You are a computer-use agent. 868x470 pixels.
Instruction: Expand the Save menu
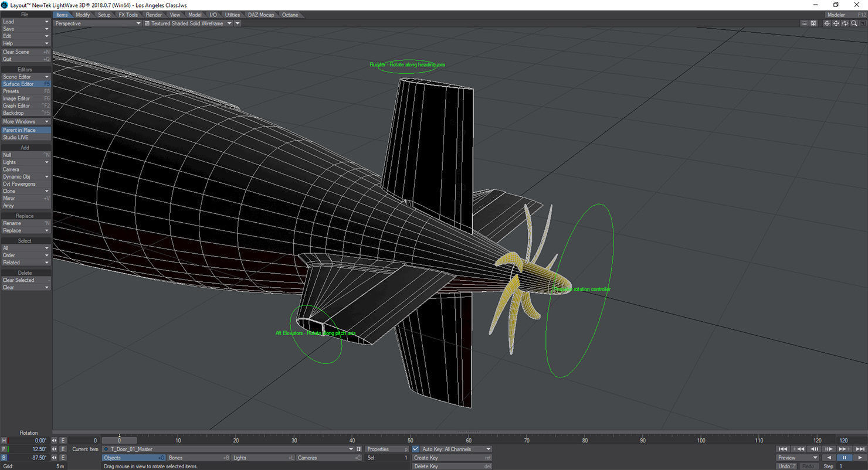(26, 29)
